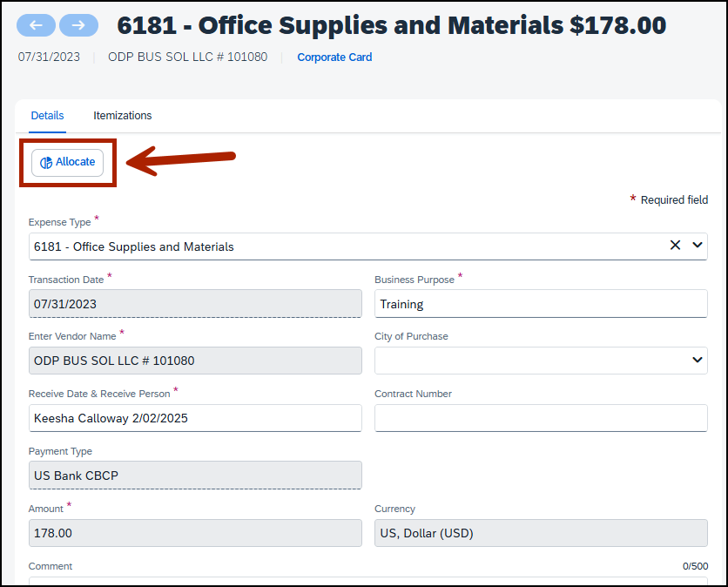728x587 pixels.
Task: Clear the Expense Type selection X icon
Action: pos(675,246)
